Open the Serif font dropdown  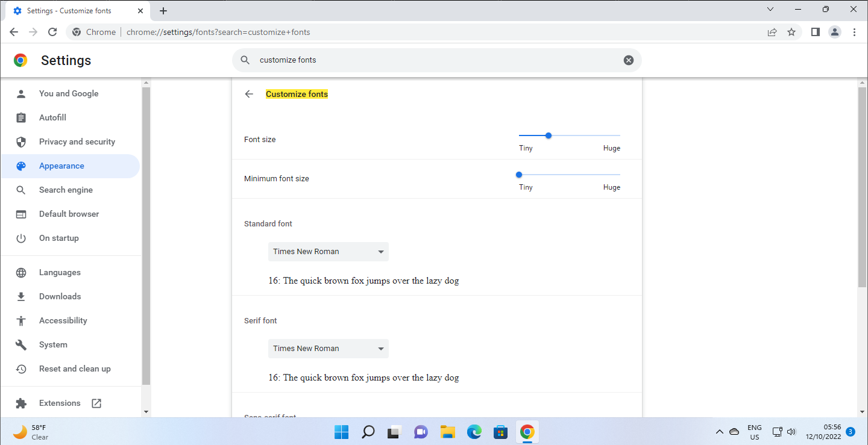(328, 349)
